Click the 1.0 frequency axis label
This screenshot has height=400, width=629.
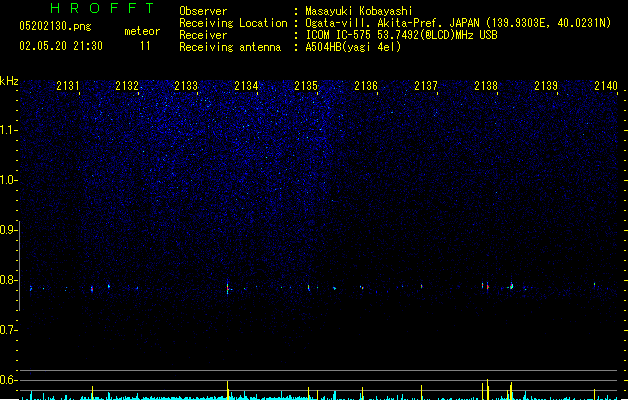[x=8, y=180]
